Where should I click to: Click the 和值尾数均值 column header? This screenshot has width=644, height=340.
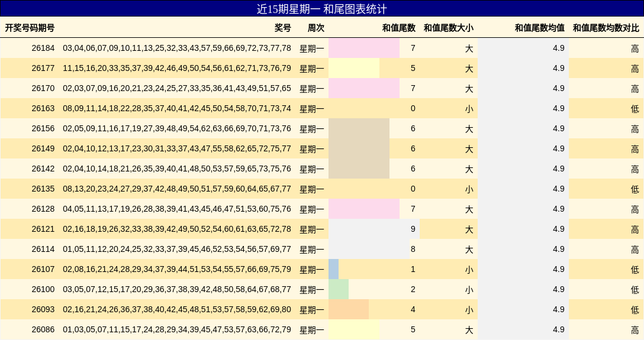tap(540, 28)
